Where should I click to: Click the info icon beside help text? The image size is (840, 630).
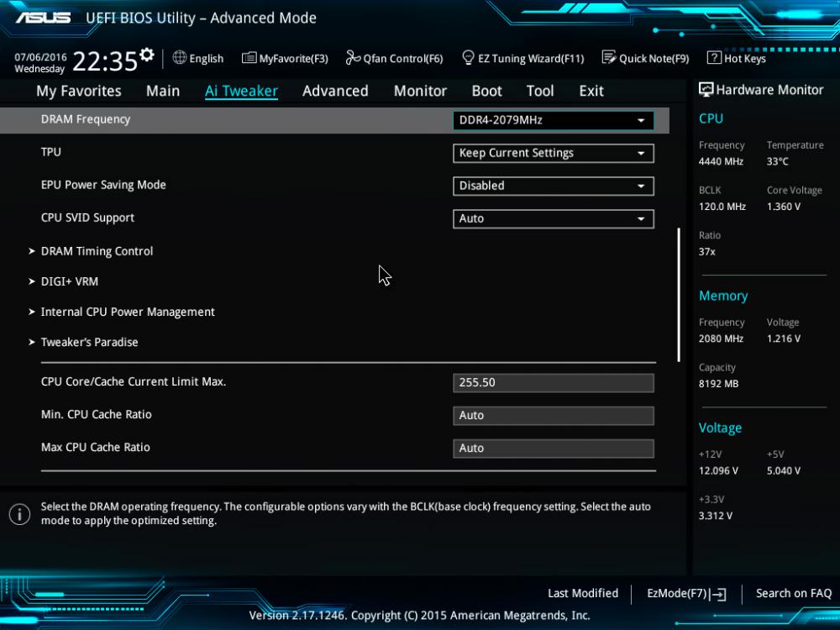tap(19, 514)
